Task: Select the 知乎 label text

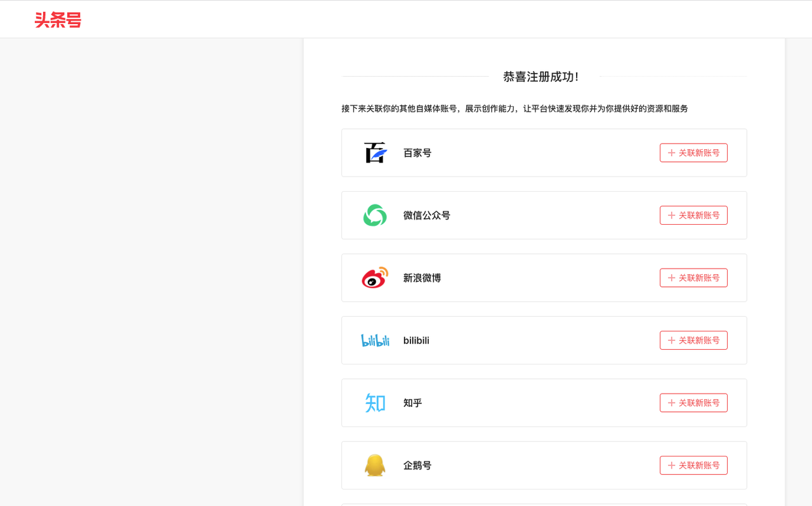Action: click(412, 403)
